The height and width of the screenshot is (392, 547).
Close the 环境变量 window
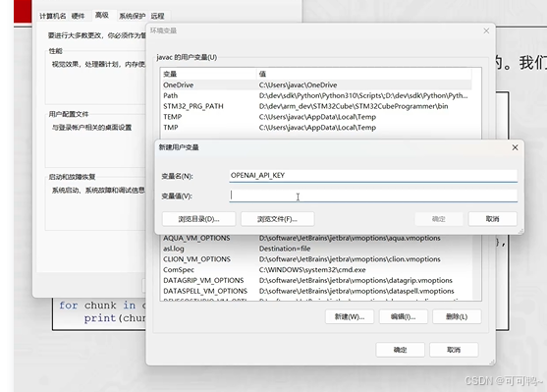tap(486, 31)
